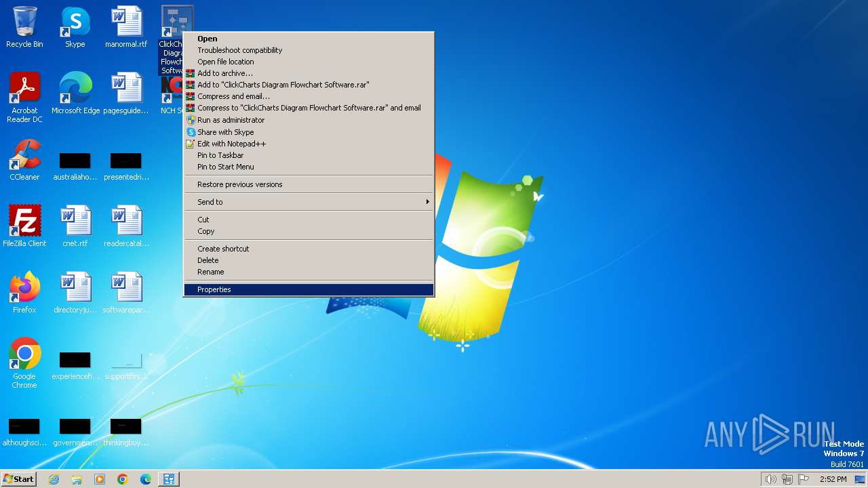868x488 pixels.
Task: Open Properties from the context menu
Action: pyautogui.click(x=309, y=289)
